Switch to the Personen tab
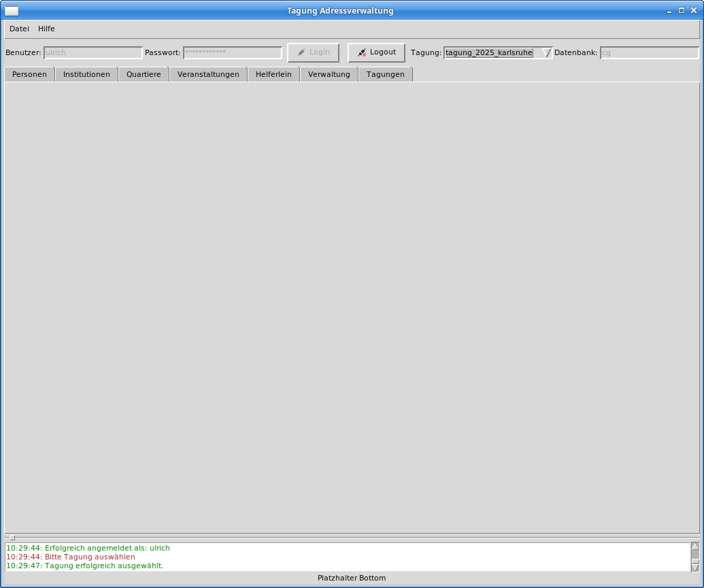This screenshot has width=704, height=588. pyautogui.click(x=29, y=74)
